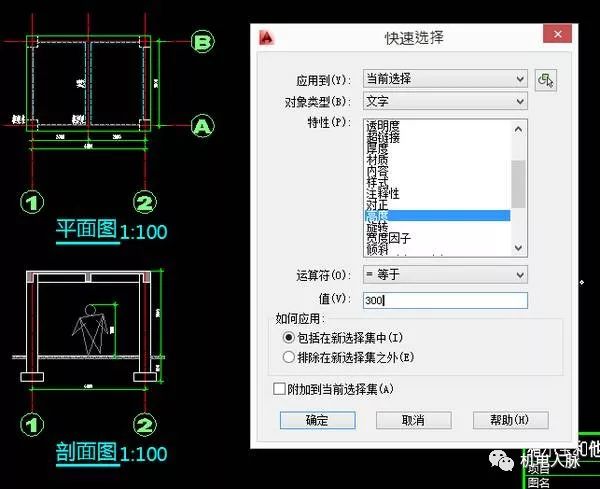The image size is (600, 489).
Task: Enable 附加到当前选择集 checkbox
Action: pos(280,388)
